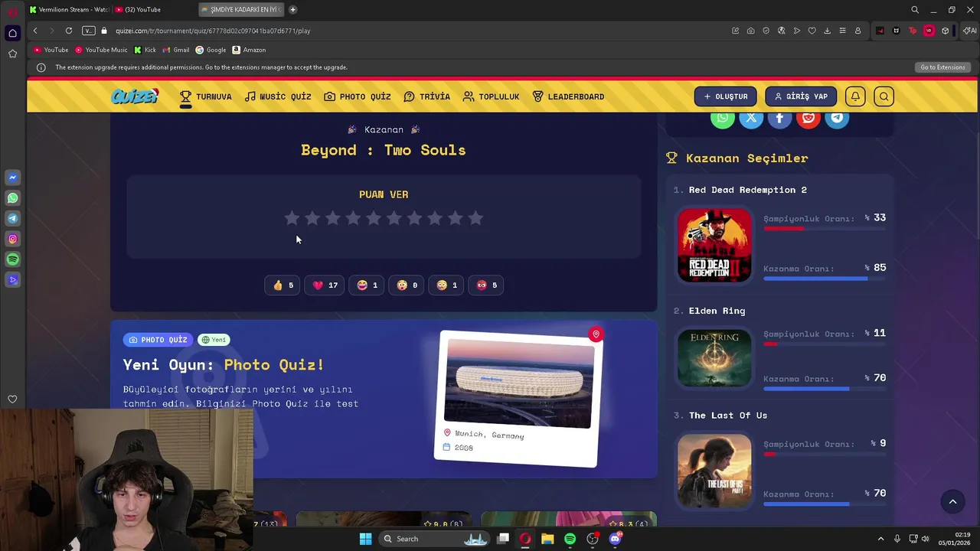Open File Explorer from taskbar
This screenshot has height=551, width=980.
[547, 539]
